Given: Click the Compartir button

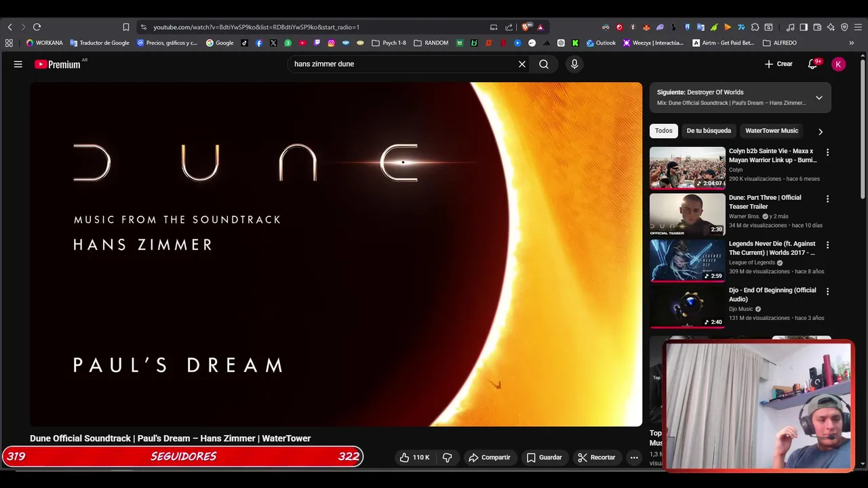Looking at the screenshot, I should click(x=490, y=457).
